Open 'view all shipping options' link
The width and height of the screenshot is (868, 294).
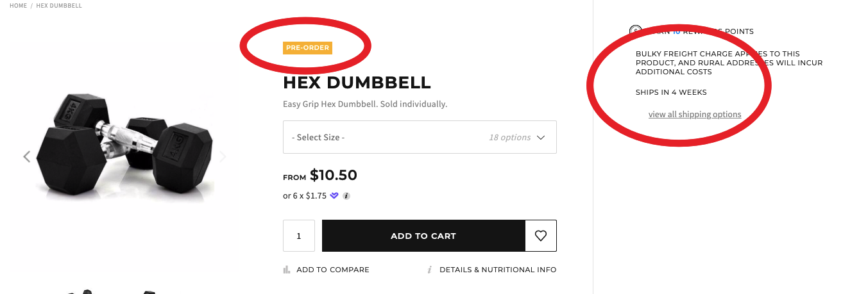pyautogui.click(x=695, y=115)
